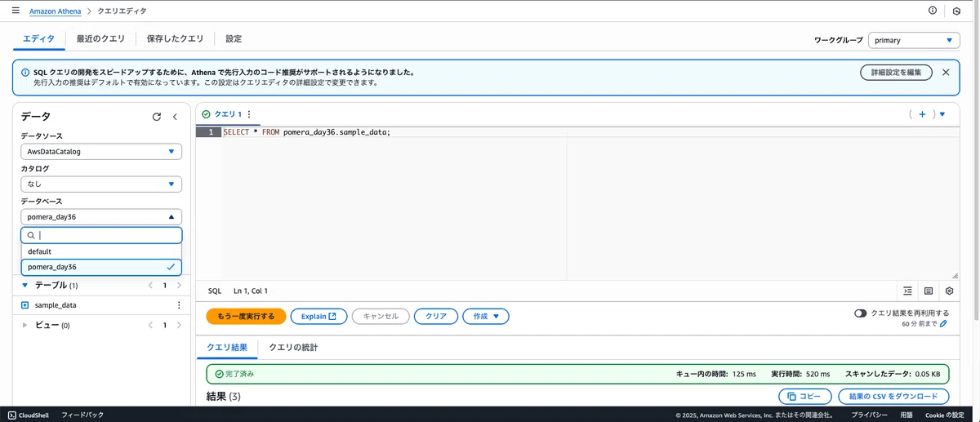The width and height of the screenshot is (980, 422).
Task: Click 詳細設定を編集 button in banner
Action: coord(896,73)
